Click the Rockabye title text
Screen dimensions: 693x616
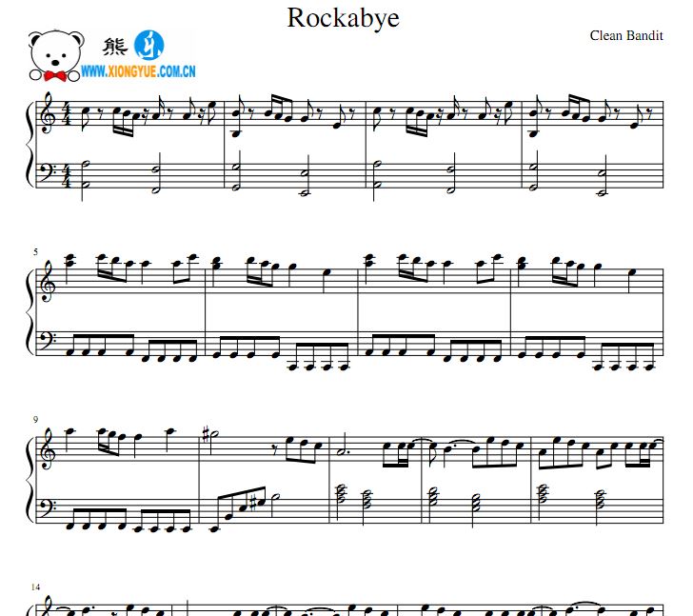point(344,18)
